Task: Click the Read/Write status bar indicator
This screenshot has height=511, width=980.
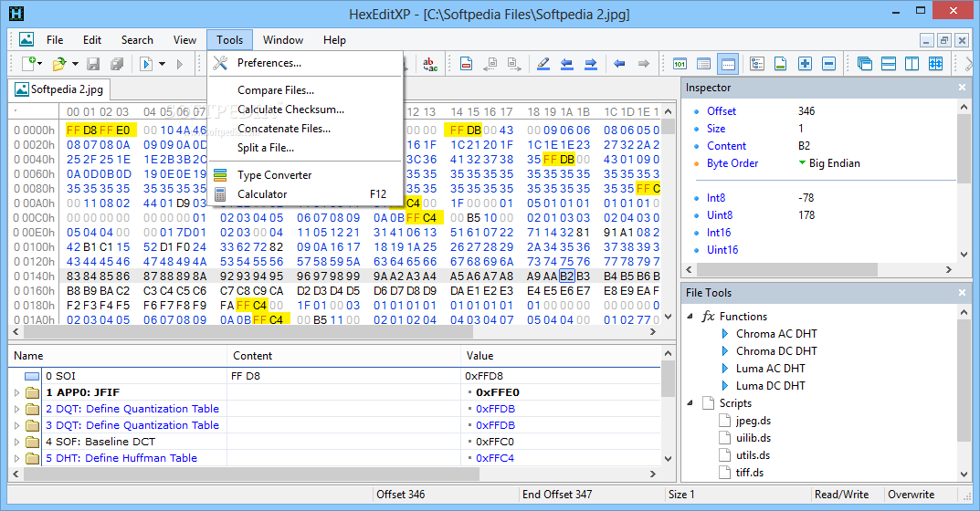Action: [841, 495]
